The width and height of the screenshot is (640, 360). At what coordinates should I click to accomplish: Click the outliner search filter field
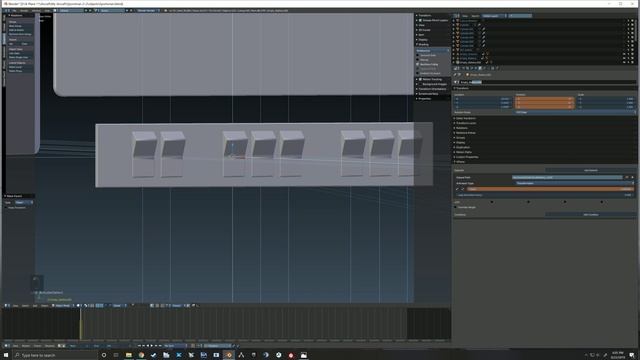[x=520, y=16]
